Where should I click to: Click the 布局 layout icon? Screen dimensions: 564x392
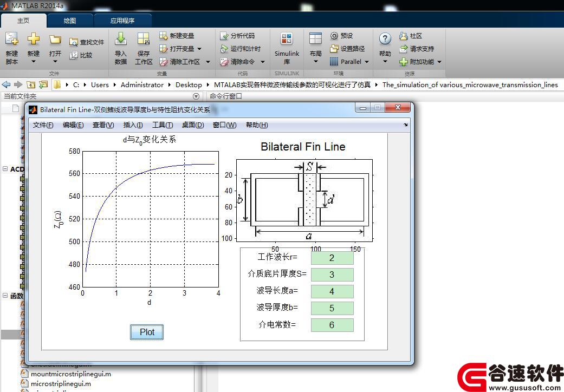click(x=315, y=38)
